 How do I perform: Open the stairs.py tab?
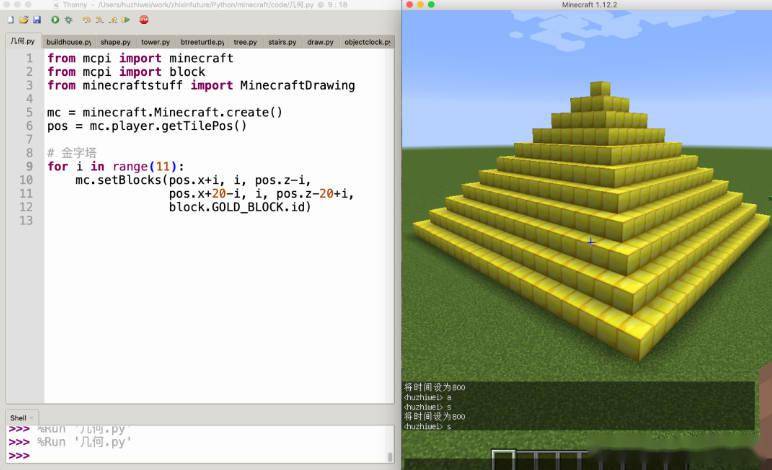click(282, 42)
